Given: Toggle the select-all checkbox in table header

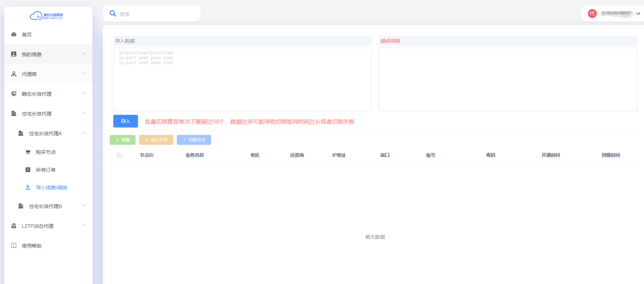Looking at the screenshot, I should (119, 155).
